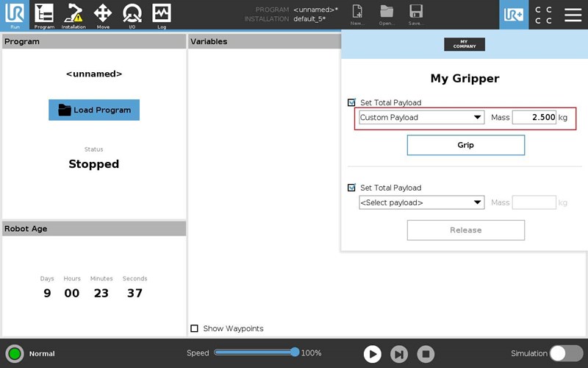
Task: Open the I/O tab icon
Action: [x=132, y=14]
